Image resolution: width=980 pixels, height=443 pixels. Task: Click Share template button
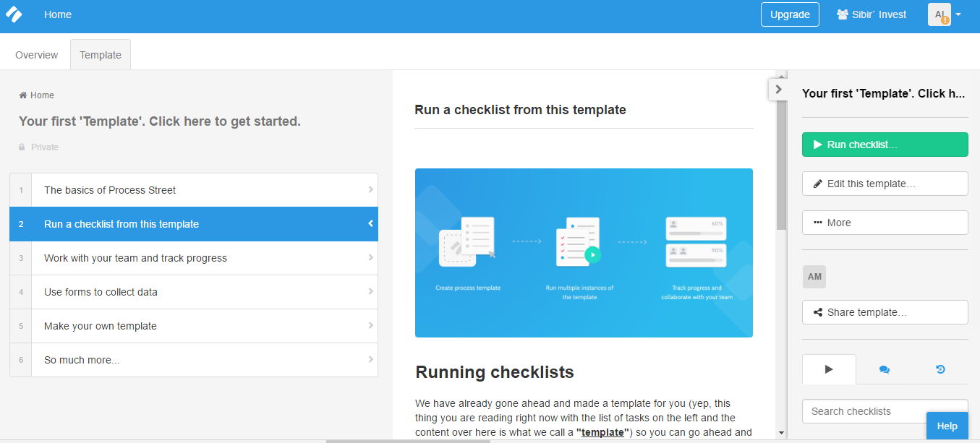coord(885,312)
